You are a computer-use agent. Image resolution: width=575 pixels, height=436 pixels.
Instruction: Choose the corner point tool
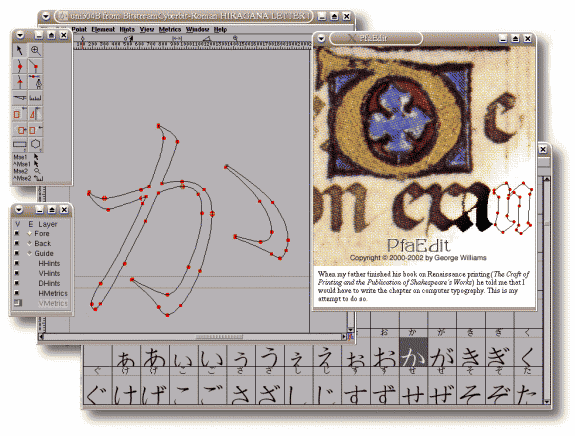tap(35, 66)
